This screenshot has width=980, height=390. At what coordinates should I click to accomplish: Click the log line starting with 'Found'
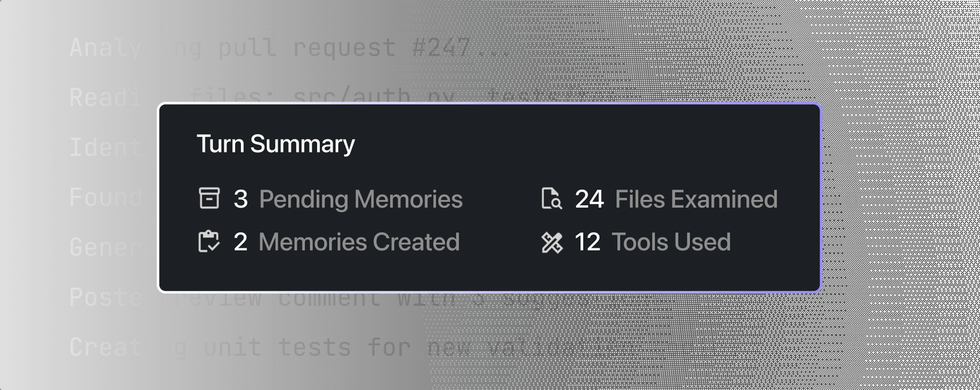click(106, 198)
